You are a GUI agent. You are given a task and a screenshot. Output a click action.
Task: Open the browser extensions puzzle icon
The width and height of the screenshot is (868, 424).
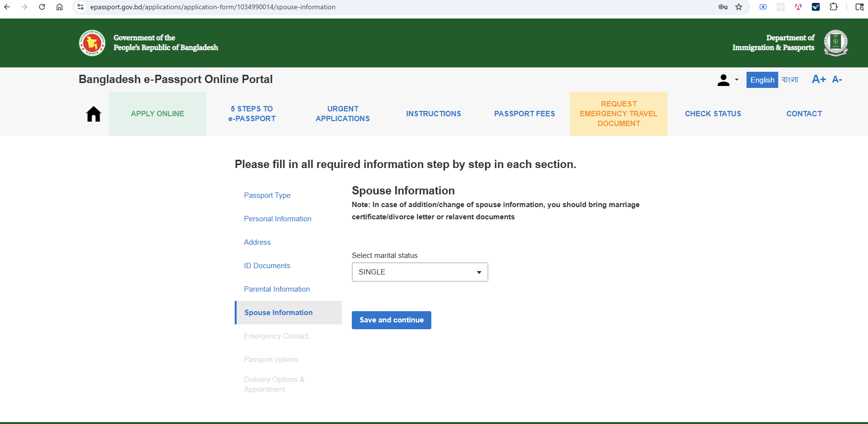tap(833, 7)
